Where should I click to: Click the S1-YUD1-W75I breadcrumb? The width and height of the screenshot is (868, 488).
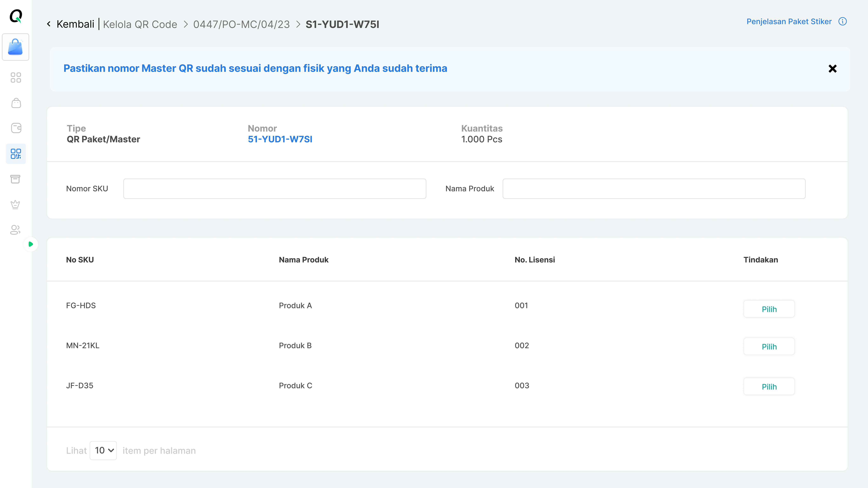tap(342, 24)
